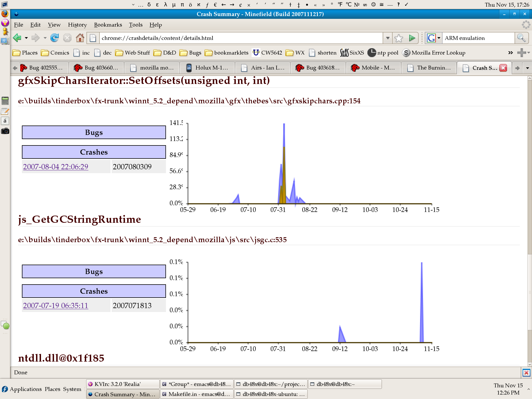Viewport: 532px width, 399px height.
Task: Click the page scrollbar down arrow
Action: tap(530, 365)
